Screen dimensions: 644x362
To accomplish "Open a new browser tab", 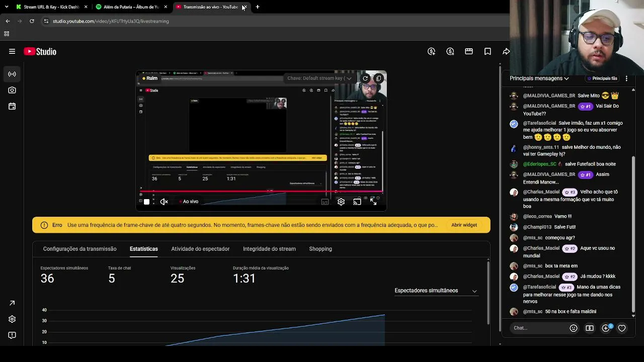I will coord(258,7).
